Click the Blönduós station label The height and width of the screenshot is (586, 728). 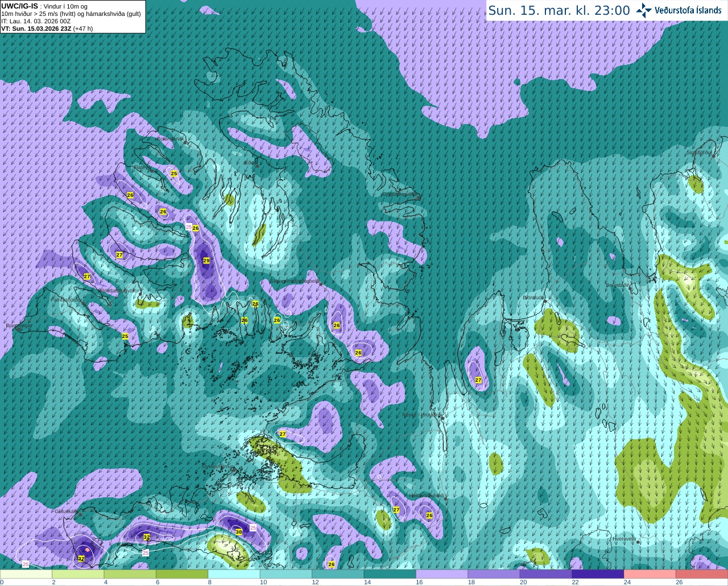click(533, 298)
